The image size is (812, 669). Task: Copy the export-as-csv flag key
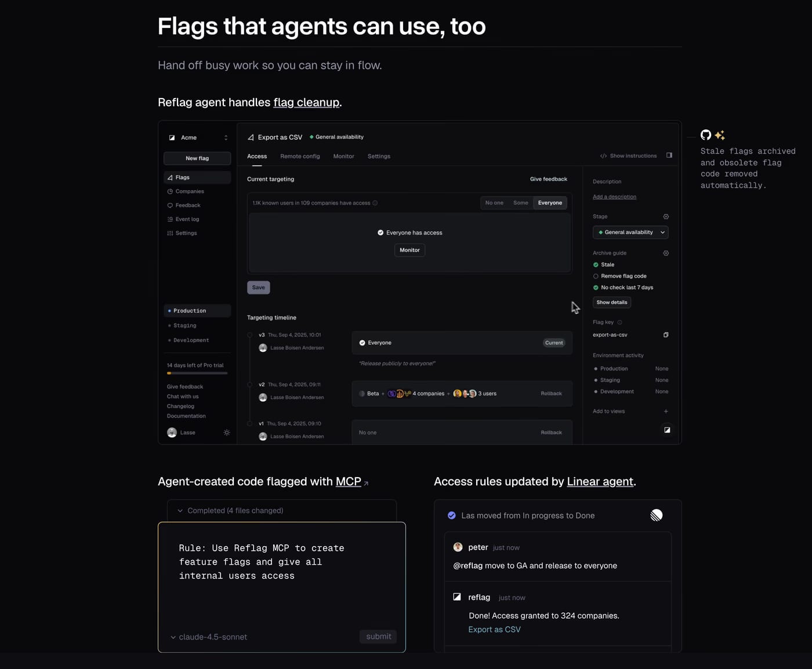tap(666, 335)
